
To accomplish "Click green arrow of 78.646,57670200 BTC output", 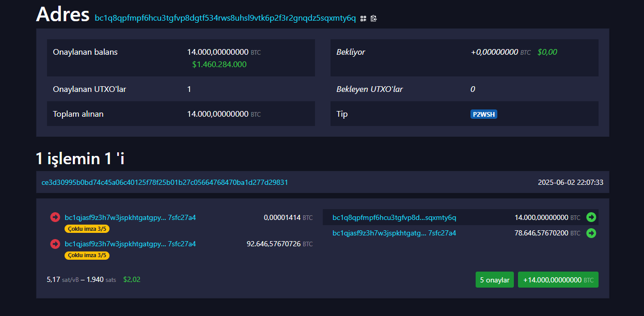I will (x=591, y=233).
